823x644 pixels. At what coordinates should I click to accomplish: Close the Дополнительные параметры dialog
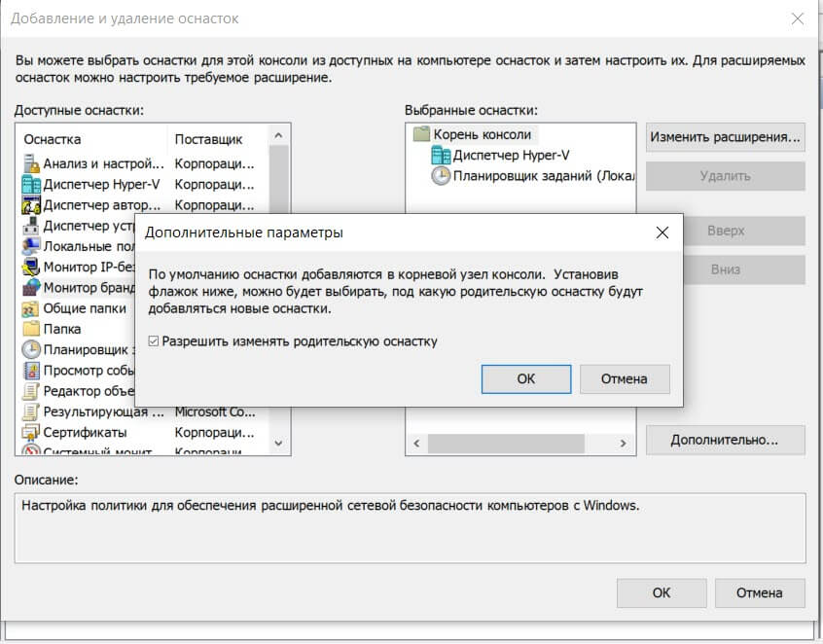pos(662,233)
